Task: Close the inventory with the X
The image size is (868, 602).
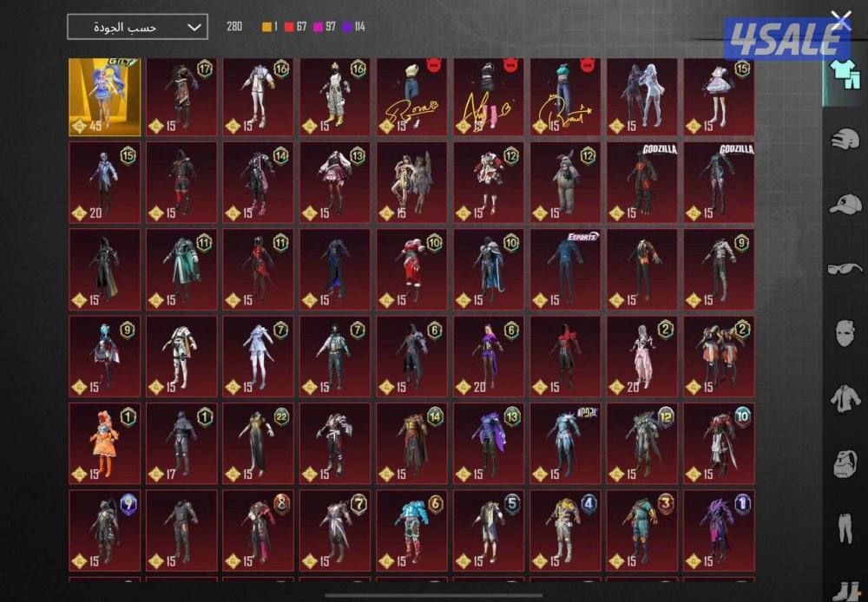Action: point(840,19)
